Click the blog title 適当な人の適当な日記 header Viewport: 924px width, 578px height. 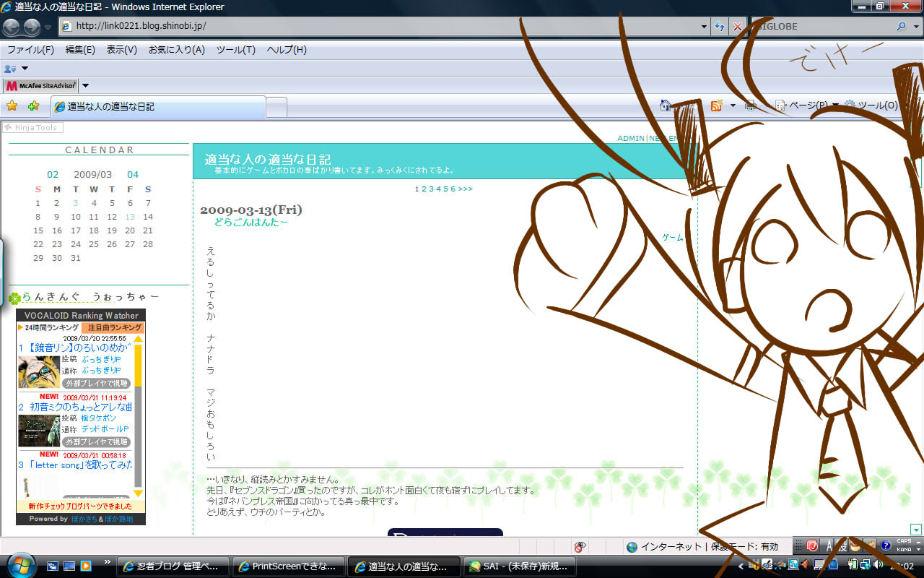(x=267, y=158)
